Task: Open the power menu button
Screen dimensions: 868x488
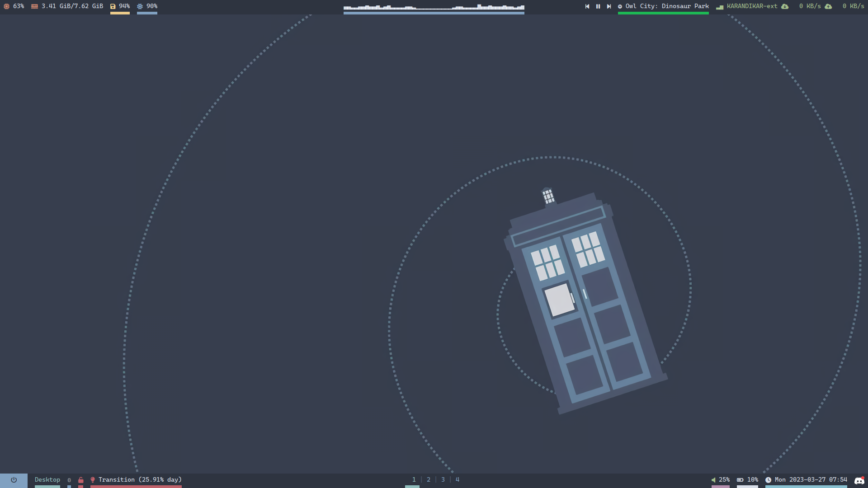Action: point(14,480)
